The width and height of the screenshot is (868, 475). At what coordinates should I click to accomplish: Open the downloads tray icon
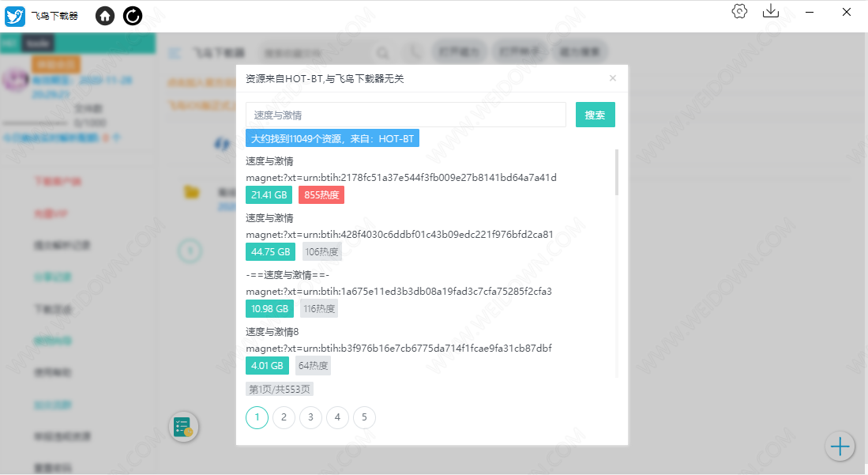tap(770, 11)
